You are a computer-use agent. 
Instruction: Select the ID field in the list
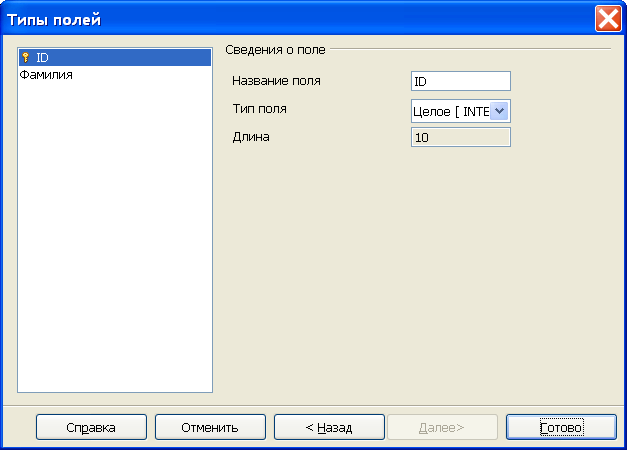[x=115, y=58]
